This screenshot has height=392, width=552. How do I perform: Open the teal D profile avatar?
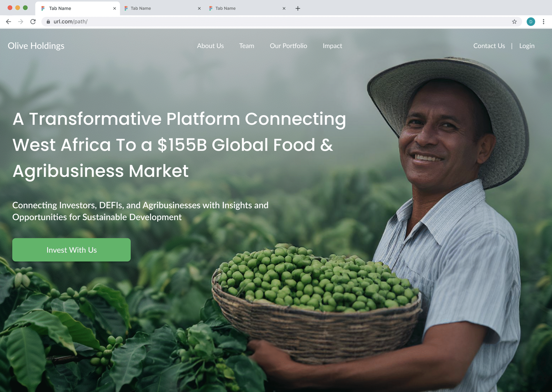click(x=531, y=22)
